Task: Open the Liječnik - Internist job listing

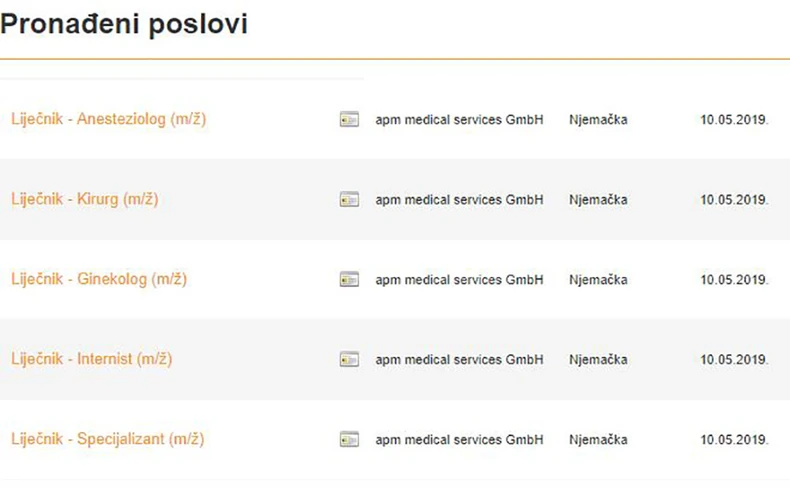Action: pos(92,359)
